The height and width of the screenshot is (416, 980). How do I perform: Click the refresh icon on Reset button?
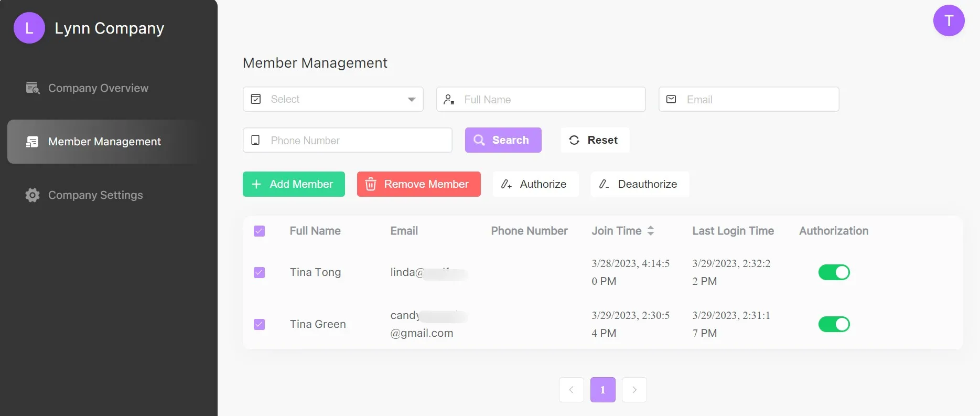574,140
